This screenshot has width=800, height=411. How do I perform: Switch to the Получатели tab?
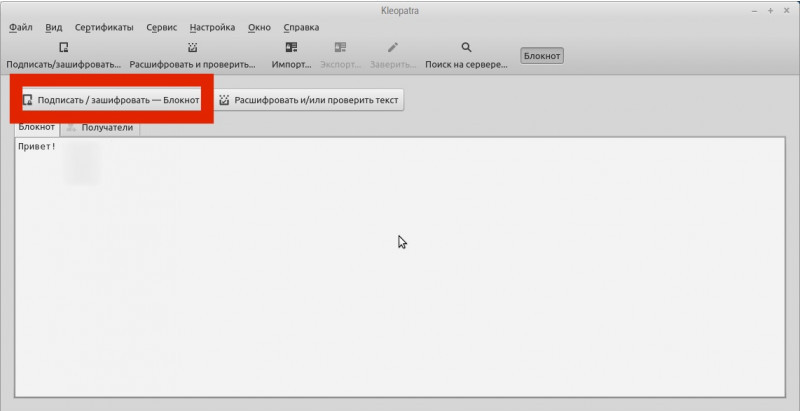tap(100, 128)
